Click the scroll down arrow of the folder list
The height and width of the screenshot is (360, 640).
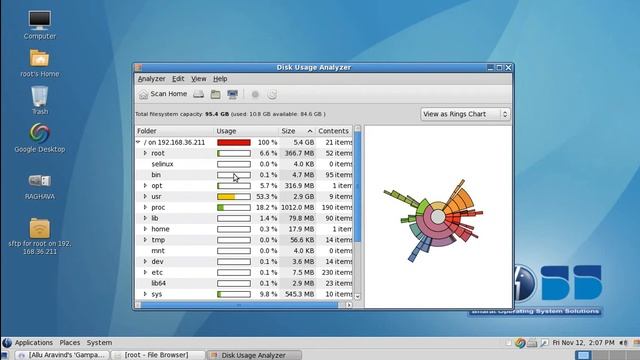[358, 297]
